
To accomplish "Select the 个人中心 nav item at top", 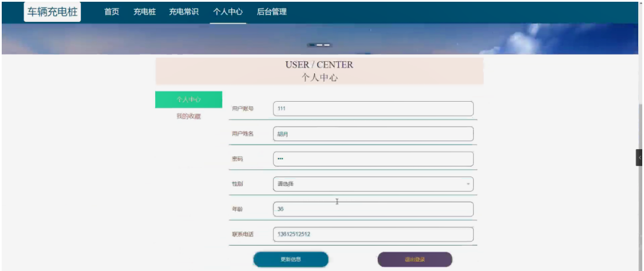I will click(x=228, y=12).
